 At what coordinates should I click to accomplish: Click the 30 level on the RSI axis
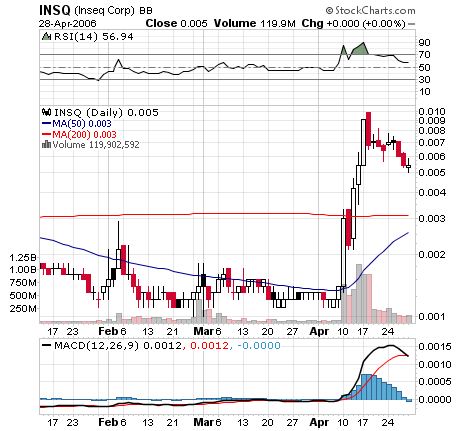424,79
